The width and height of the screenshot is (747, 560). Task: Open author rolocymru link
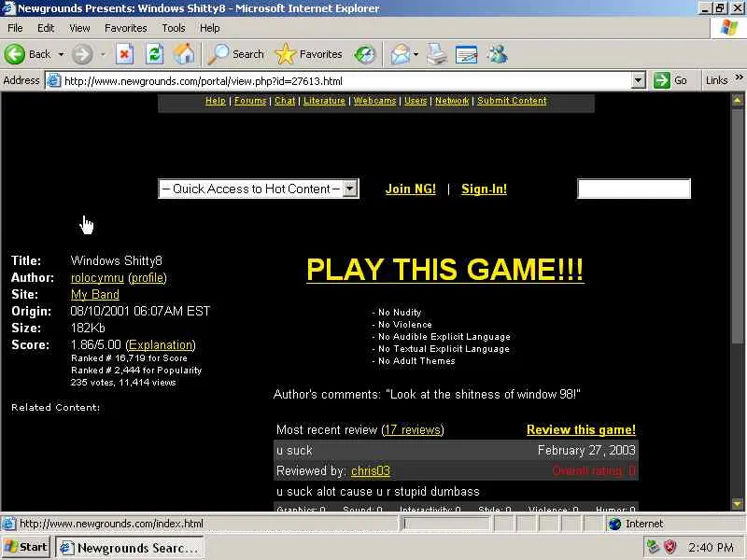(97, 277)
